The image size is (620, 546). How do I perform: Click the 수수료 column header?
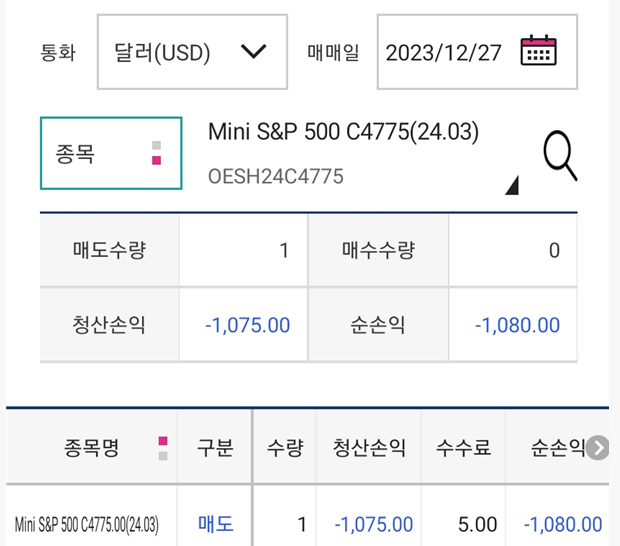(463, 448)
